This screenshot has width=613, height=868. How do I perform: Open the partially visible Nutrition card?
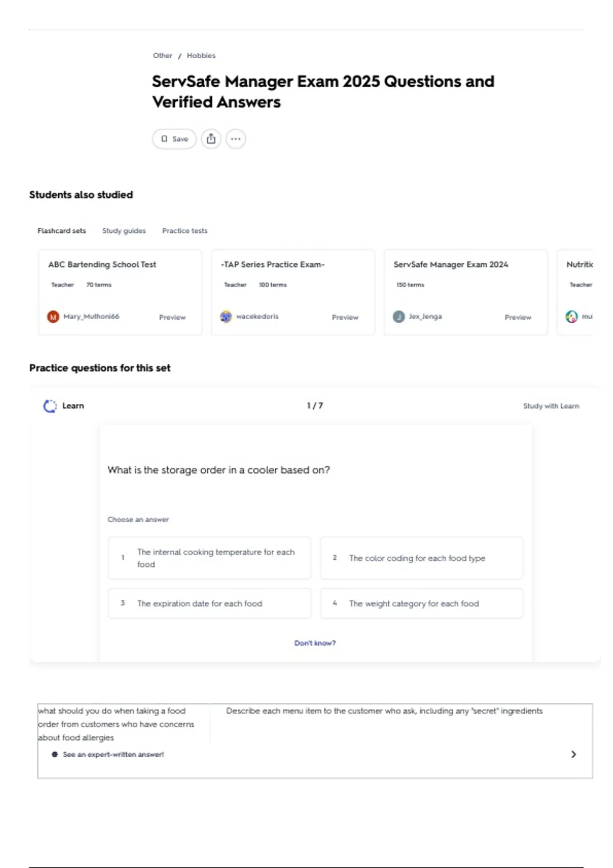coord(575,292)
